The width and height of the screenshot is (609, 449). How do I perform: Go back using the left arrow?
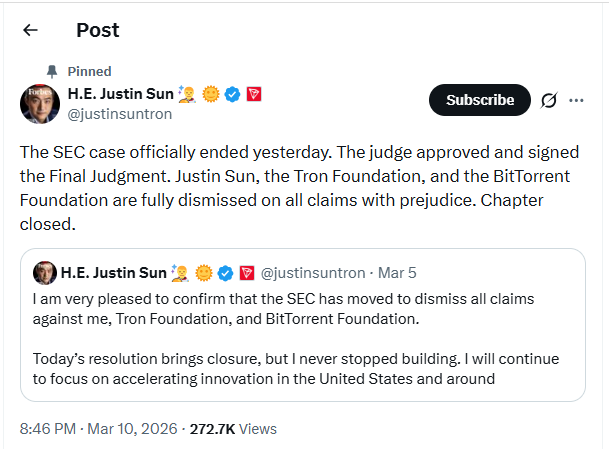coord(30,30)
